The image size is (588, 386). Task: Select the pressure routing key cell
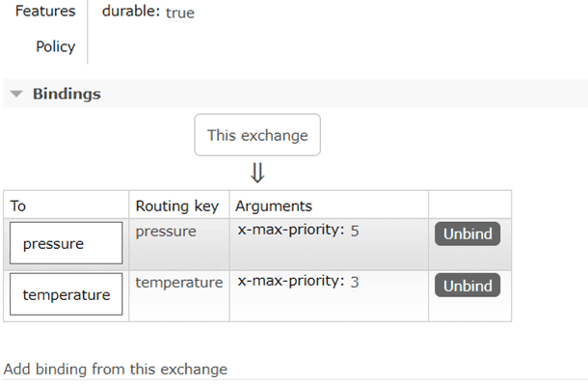click(166, 232)
